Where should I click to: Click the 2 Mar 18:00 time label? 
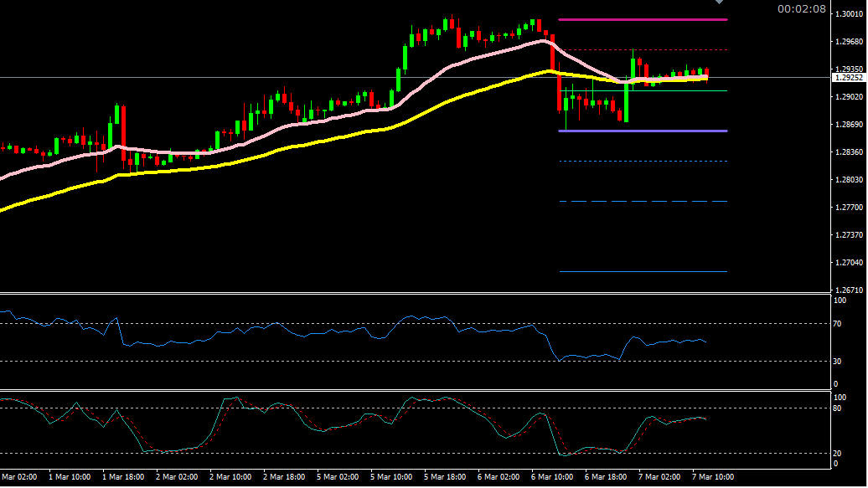pos(285,477)
